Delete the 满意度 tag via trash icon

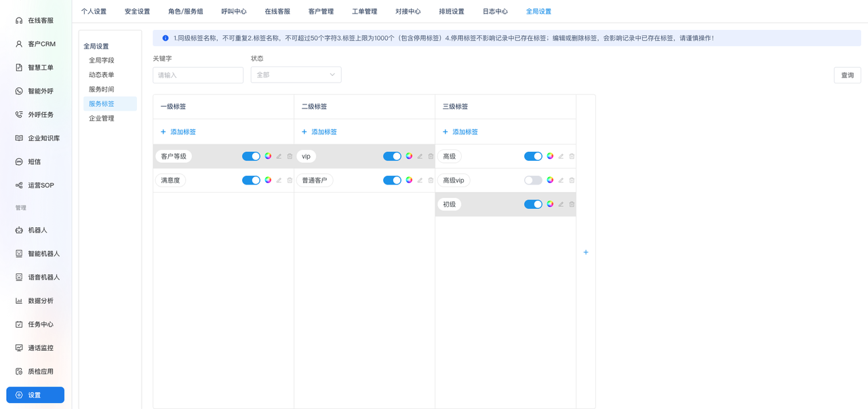[290, 180]
